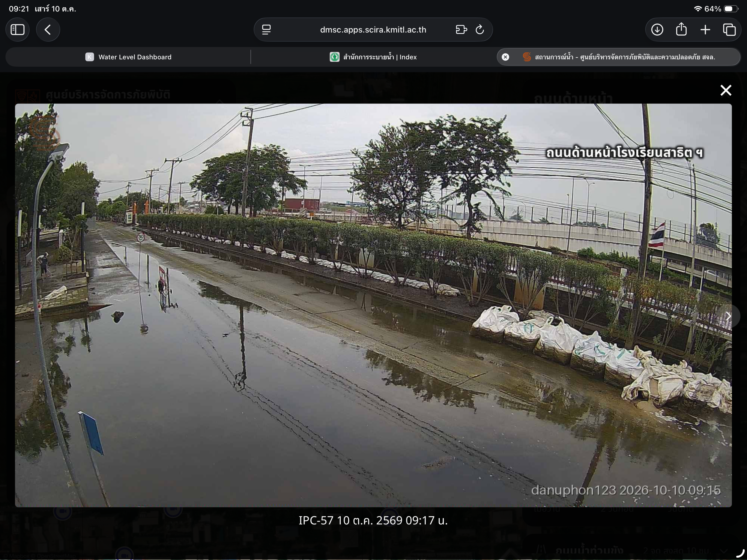The width and height of the screenshot is (747, 560).
Task: Switch to the Water Level Dashboard tab
Action: point(128,57)
